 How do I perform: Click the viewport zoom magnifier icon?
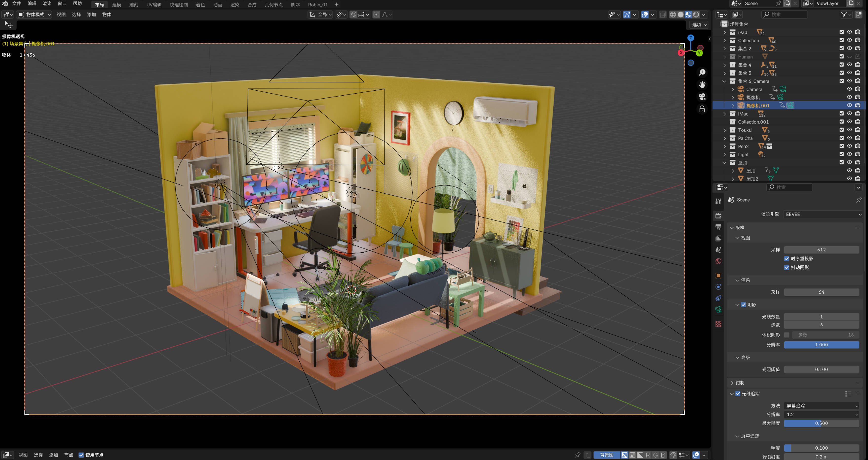702,72
